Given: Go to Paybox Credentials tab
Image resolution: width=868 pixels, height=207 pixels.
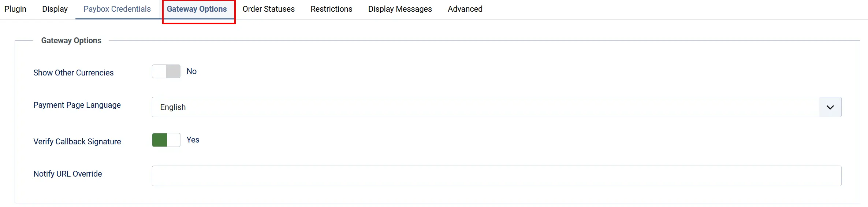Looking at the screenshot, I should click(117, 9).
